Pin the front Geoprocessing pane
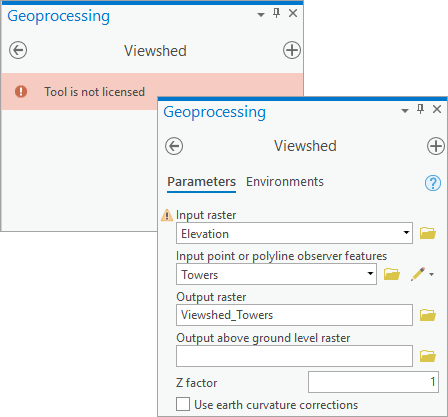This screenshot has height=417, width=448. [x=421, y=109]
